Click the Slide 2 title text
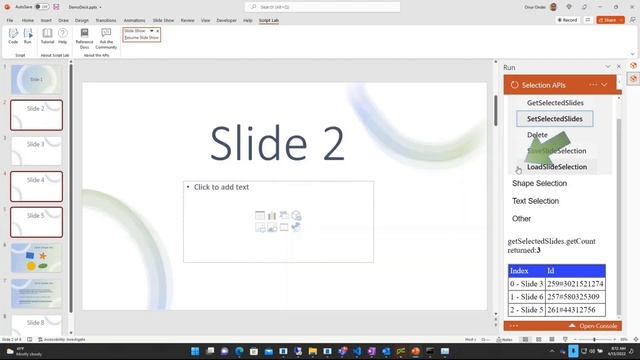 pos(278,143)
